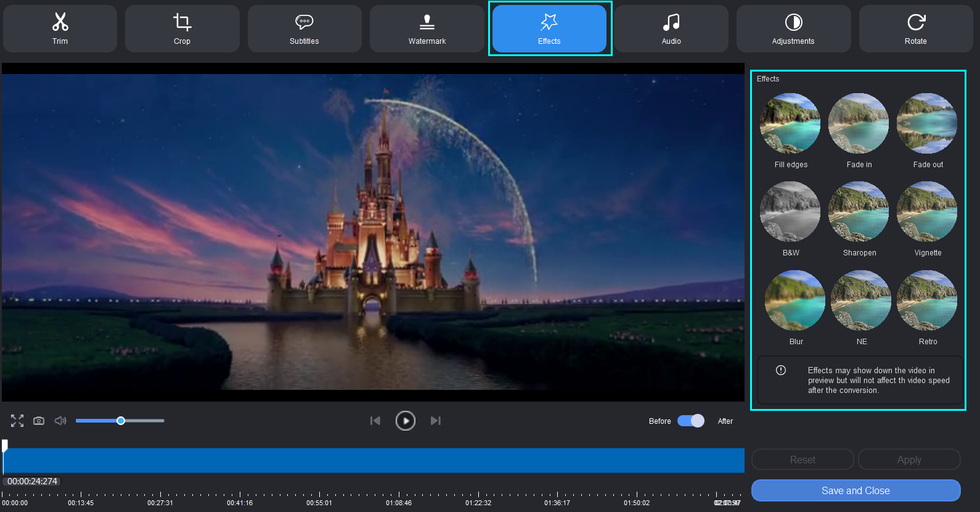This screenshot has height=512, width=980.
Task: Open the Rotate tool
Action: click(916, 28)
